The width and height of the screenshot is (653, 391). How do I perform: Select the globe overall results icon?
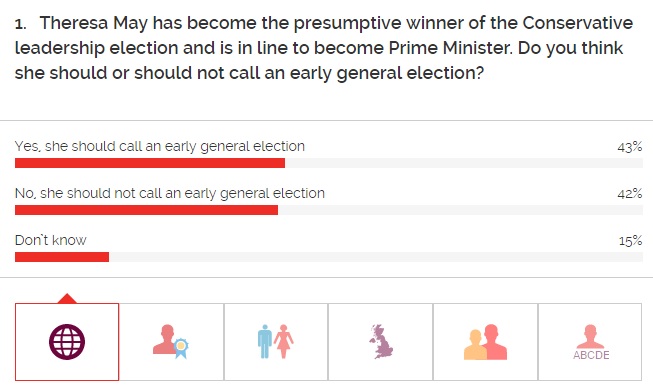coord(67,342)
